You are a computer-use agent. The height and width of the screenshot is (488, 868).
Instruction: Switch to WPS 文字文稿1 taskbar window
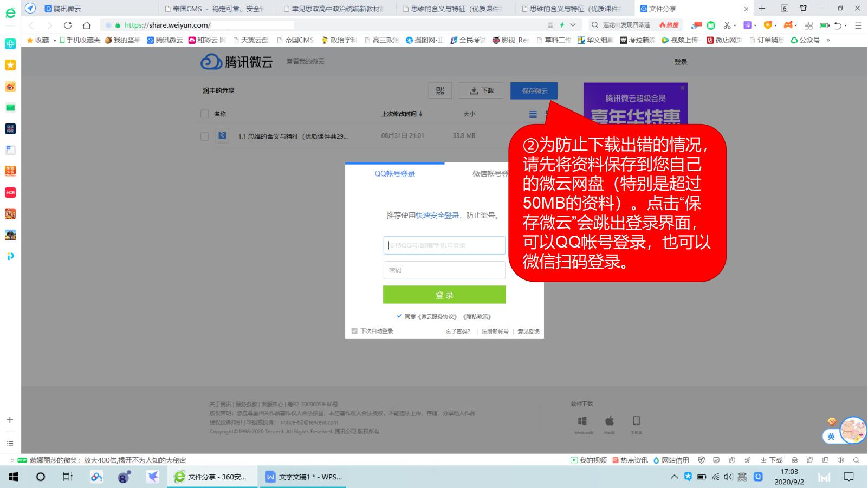[303, 477]
